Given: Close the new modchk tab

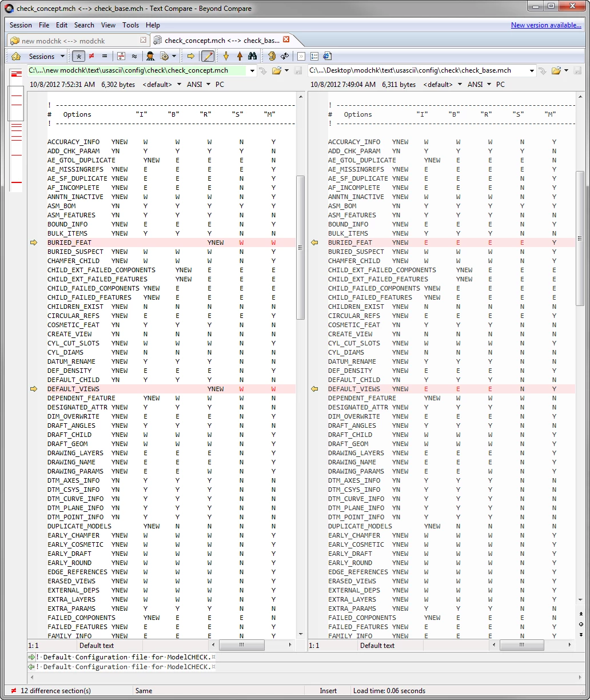Looking at the screenshot, I should [x=143, y=40].
